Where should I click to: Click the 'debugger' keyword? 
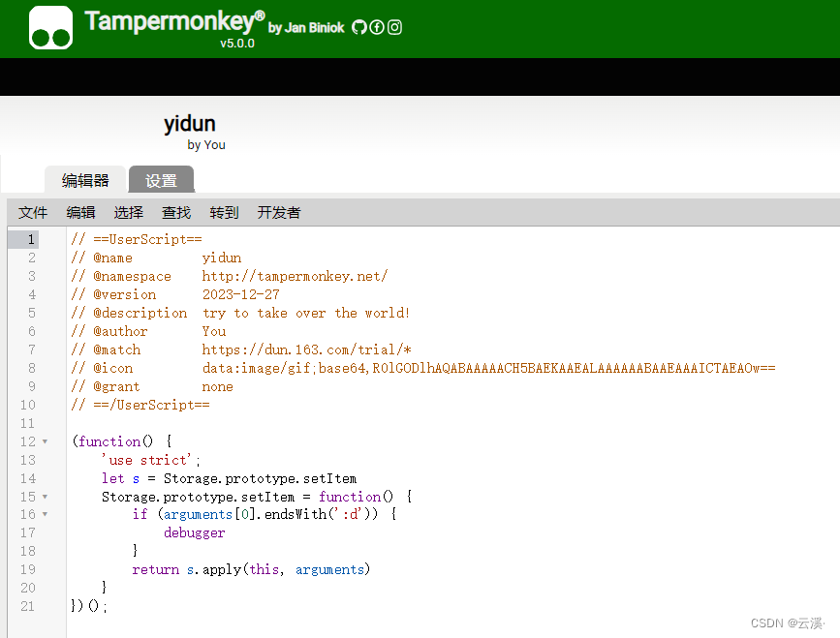pyautogui.click(x=195, y=533)
